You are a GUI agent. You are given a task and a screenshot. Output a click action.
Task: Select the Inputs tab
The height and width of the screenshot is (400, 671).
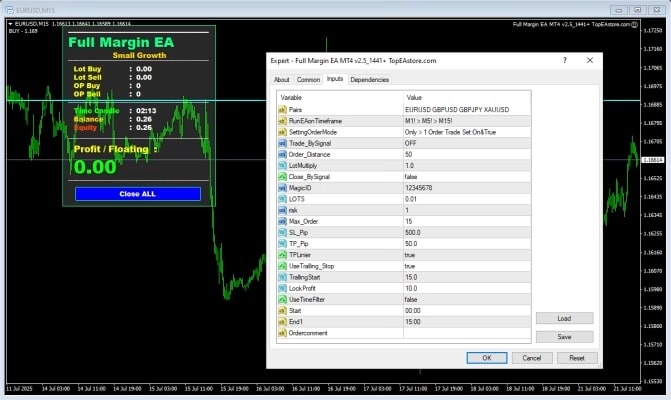click(x=335, y=79)
